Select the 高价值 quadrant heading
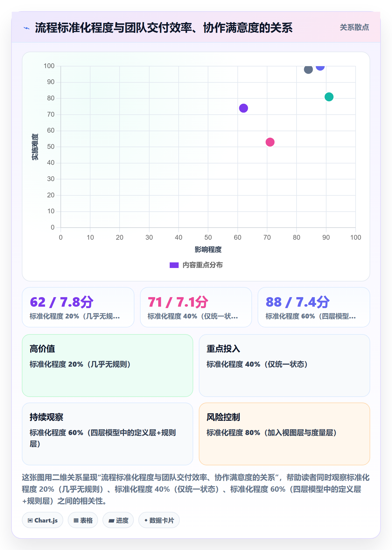The height and width of the screenshot is (550, 392). tap(42, 349)
